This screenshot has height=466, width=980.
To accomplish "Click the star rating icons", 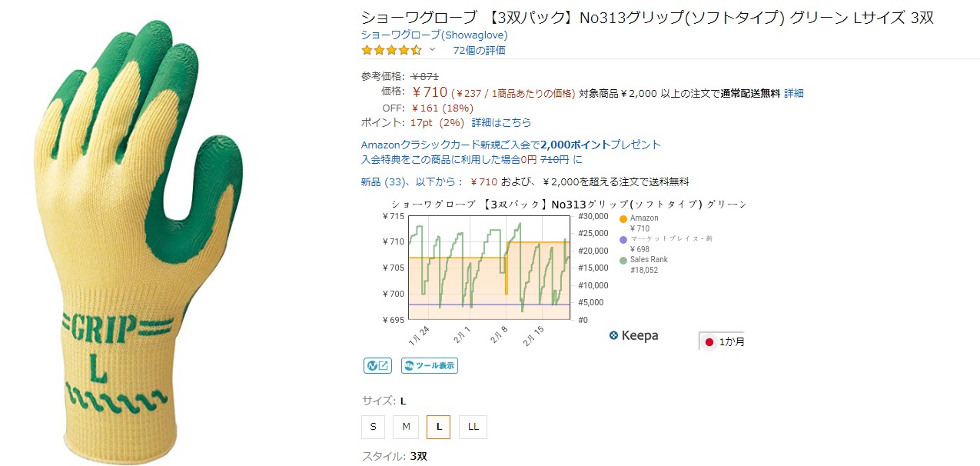I will 391,50.
